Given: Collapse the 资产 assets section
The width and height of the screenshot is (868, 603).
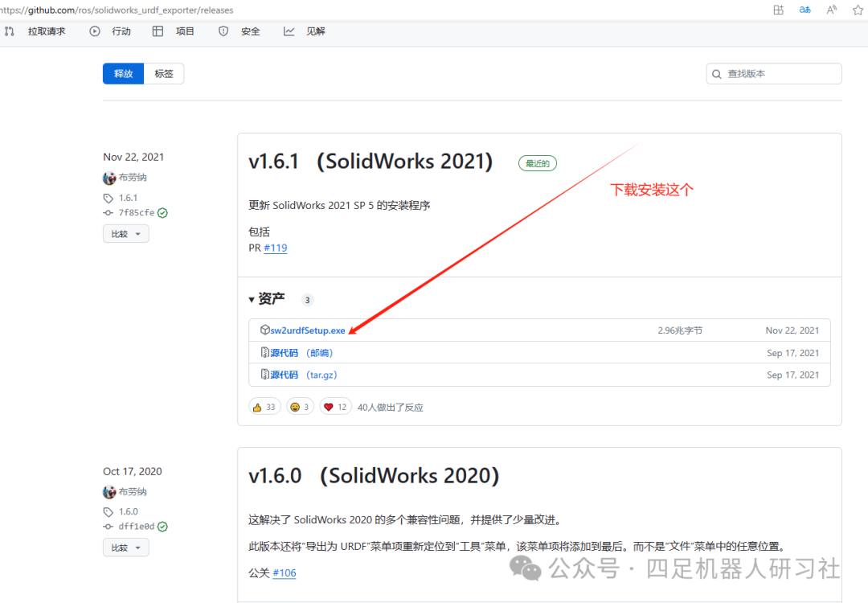Looking at the screenshot, I should pyautogui.click(x=266, y=299).
